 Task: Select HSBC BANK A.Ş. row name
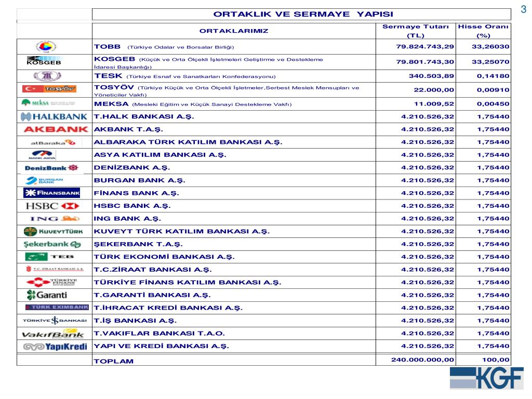coord(132,206)
